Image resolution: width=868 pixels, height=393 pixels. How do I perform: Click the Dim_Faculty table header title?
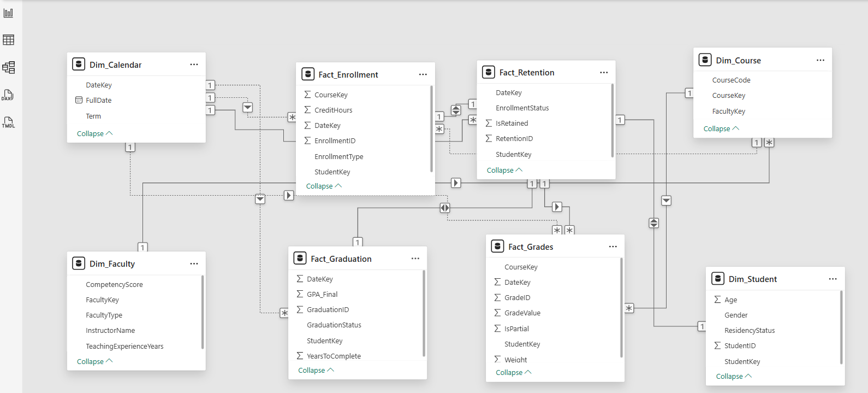point(112,263)
